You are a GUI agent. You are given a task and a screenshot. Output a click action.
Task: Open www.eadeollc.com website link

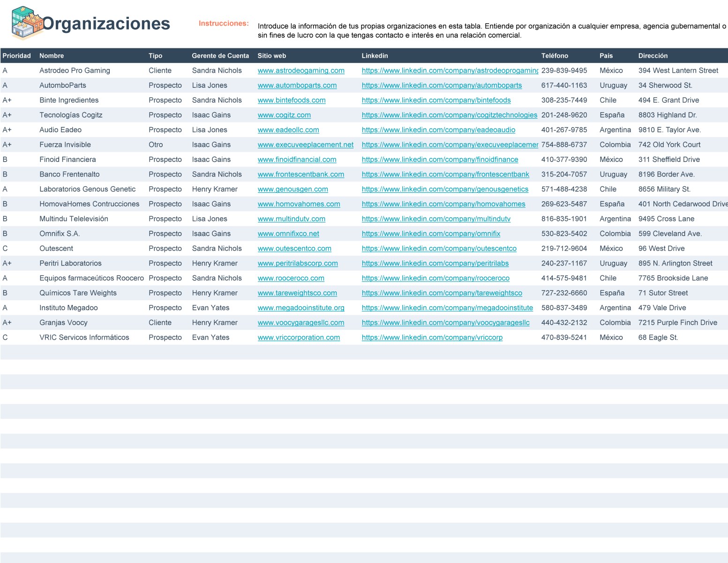pyautogui.click(x=288, y=130)
